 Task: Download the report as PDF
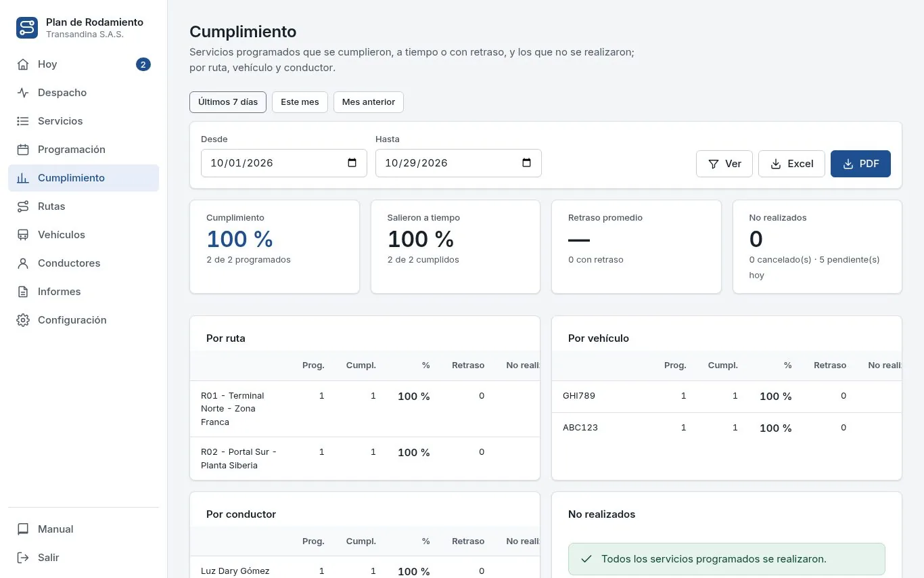860,164
